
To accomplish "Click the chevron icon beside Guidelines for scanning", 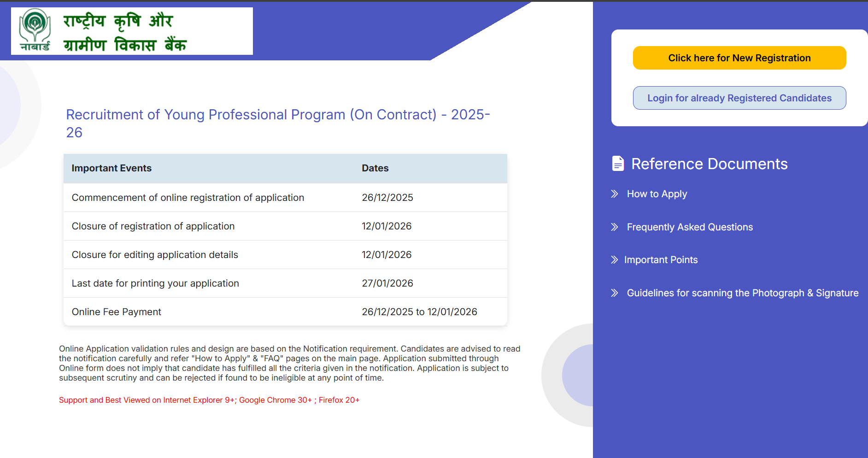I will pyautogui.click(x=615, y=293).
